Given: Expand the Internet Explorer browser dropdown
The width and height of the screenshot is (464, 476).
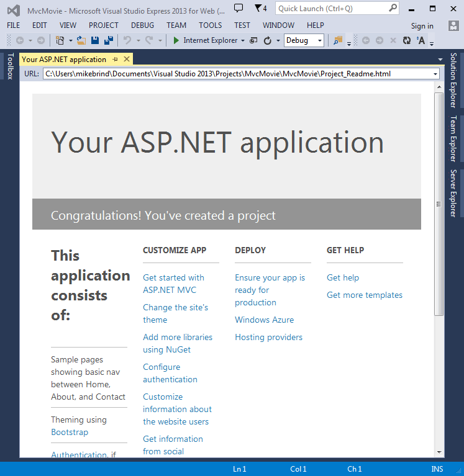Looking at the screenshot, I should pyautogui.click(x=243, y=40).
